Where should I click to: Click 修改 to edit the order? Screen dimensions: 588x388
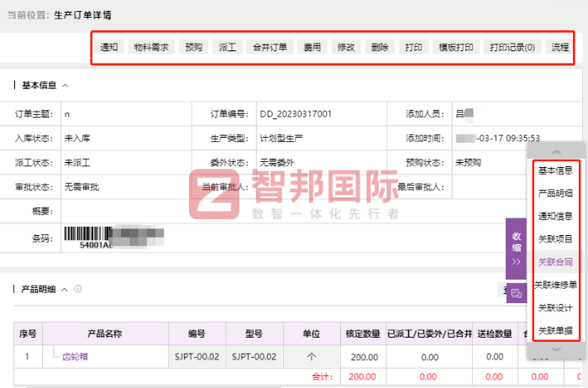[x=346, y=47]
